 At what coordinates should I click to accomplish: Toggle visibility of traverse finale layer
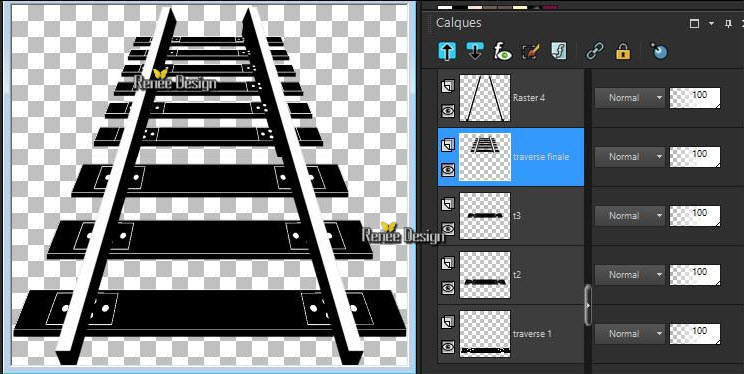(448, 170)
